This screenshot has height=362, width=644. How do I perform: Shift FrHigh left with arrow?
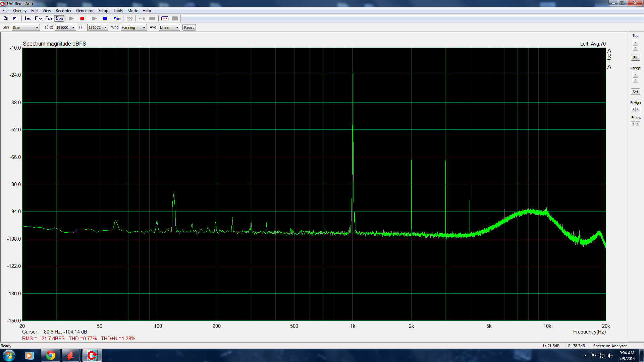tap(633, 109)
